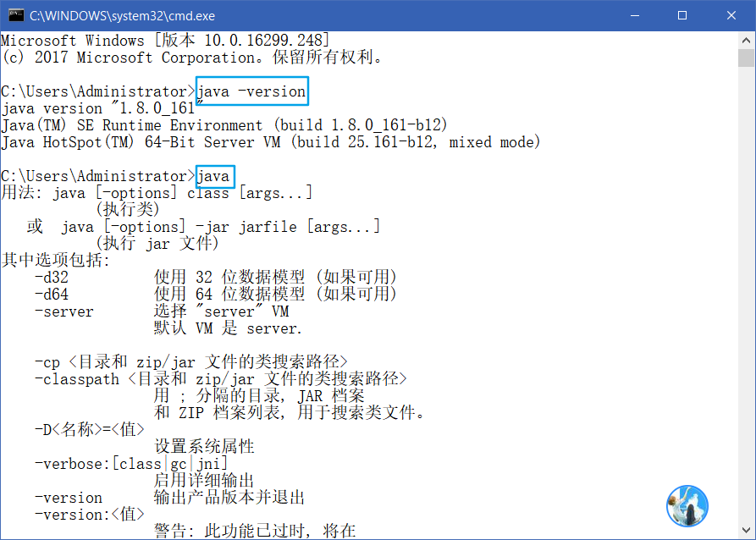Click the text '和 ZIP 档案列表, 用于搜索类文件。'
Viewport: 756px width, 540px height.
pyautogui.click(x=290, y=413)
